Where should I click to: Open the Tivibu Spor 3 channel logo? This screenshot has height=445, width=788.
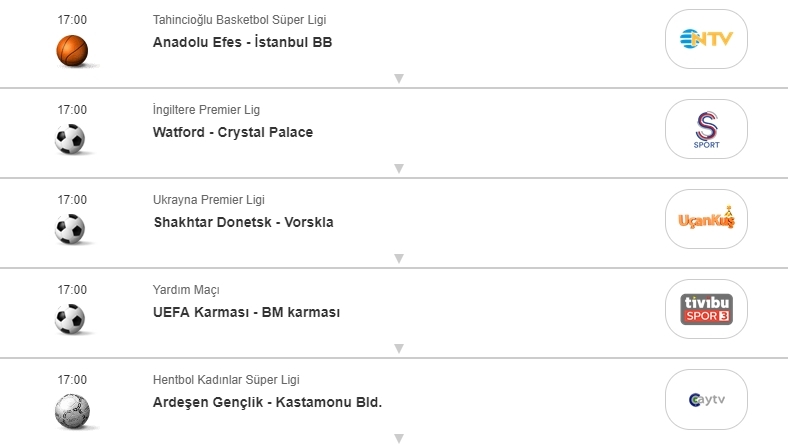tap(706, 309)
